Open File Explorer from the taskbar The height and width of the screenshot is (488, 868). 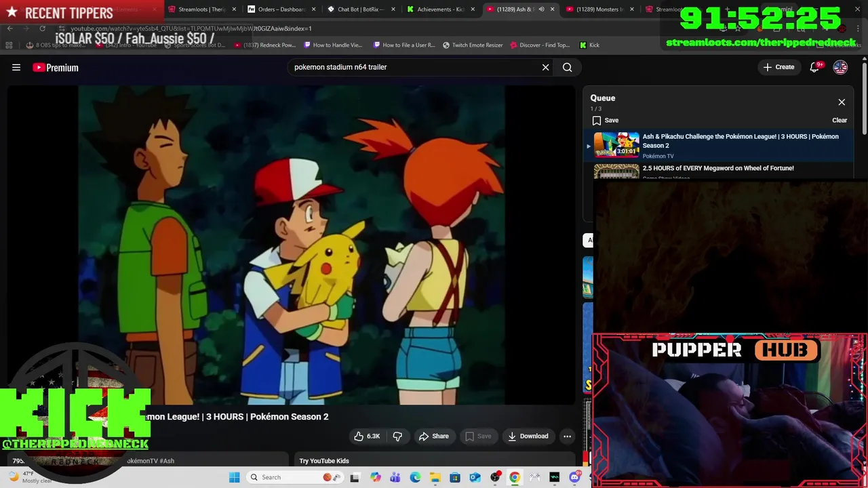point(435,477)
